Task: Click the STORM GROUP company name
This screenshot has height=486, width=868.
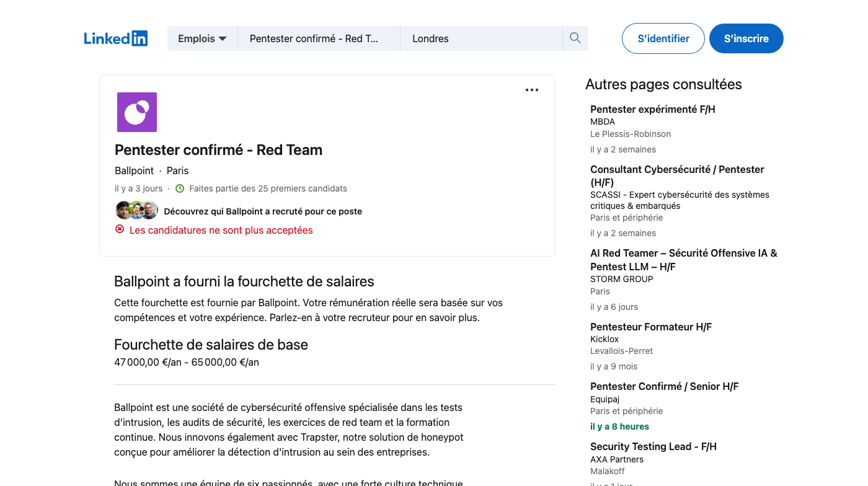Action: click(x=621, y=279)
